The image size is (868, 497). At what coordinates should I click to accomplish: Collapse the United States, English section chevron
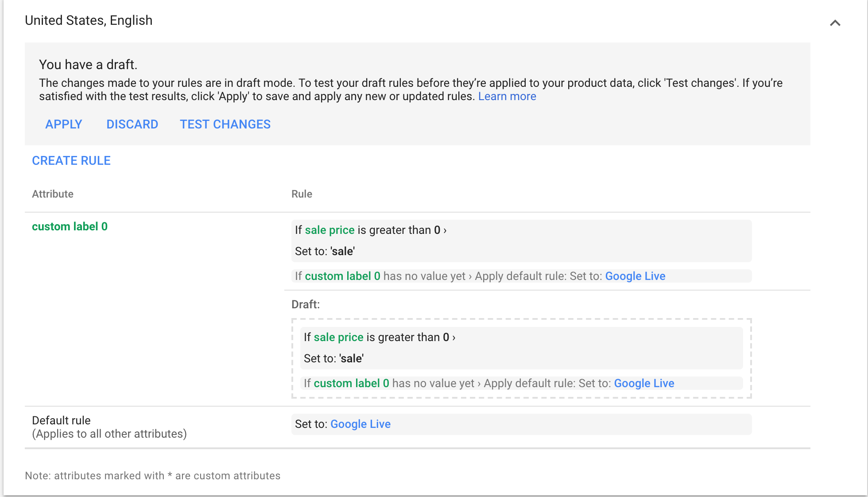[x=835, y=23]
